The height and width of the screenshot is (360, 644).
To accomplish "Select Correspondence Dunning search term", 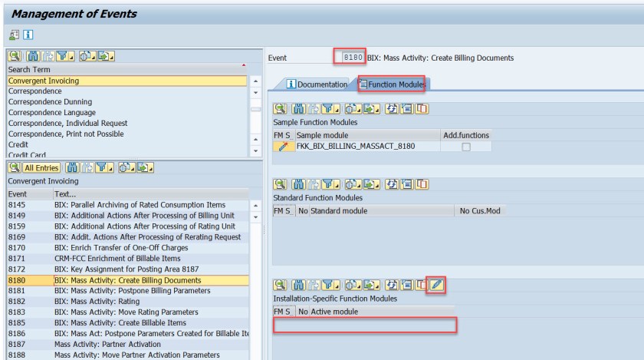I will [127, 101].
